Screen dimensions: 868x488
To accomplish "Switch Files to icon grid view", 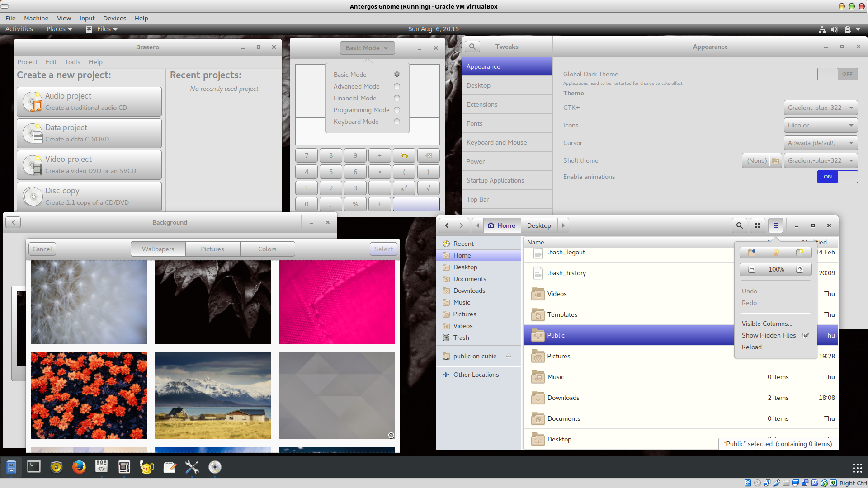I will 758,225.
